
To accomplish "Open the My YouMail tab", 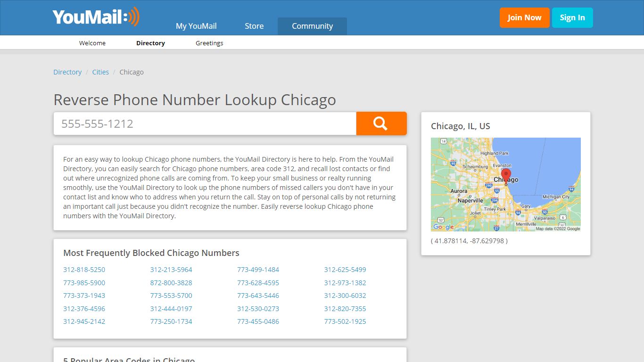I will pos(196,26).
